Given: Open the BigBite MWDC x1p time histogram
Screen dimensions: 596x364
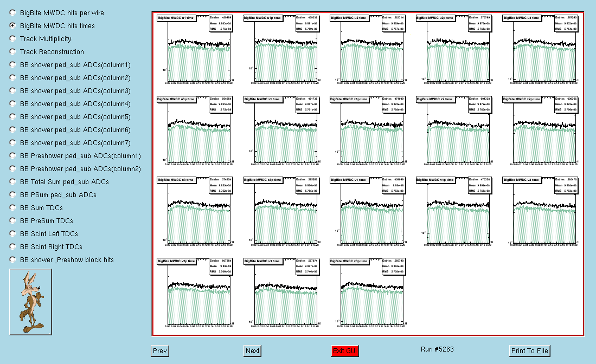Looking at the screenshot, I should pyautogui.click(x=367, y=131).
